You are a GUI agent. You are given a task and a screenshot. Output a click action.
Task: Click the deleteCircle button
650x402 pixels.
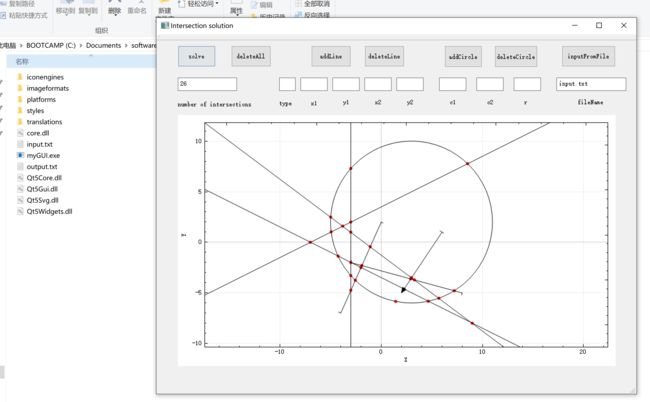516,56
